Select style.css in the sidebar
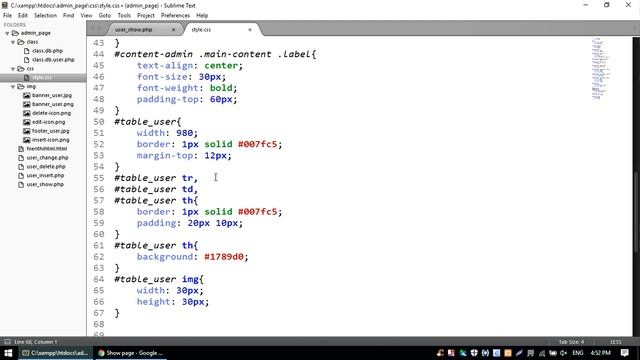640x360 pixels. click(42, 78)
